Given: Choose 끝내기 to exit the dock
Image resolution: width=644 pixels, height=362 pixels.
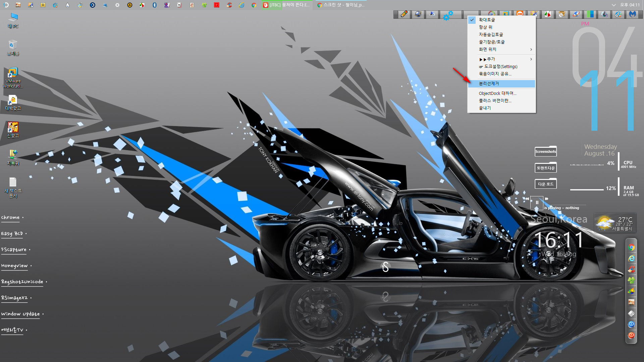Looking at the screenshot, I should [x=501, y=108].
